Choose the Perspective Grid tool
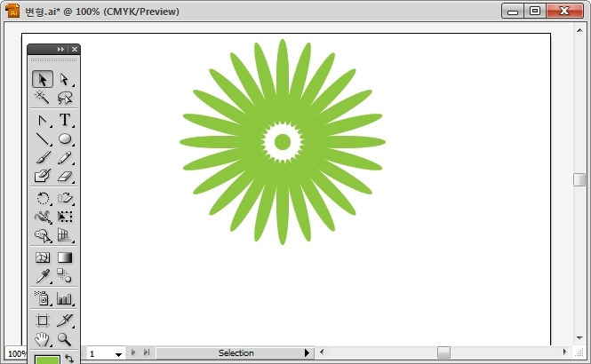 pyautogui.click(x=65, y=235)
